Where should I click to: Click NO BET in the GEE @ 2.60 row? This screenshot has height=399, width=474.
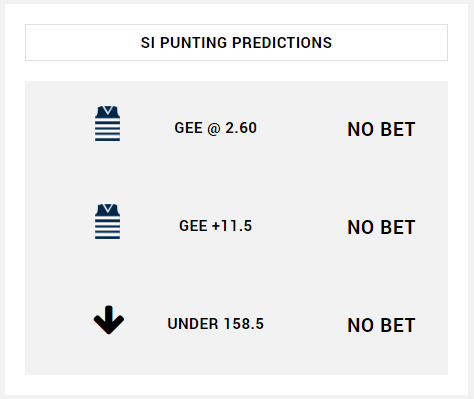point(381,129)
